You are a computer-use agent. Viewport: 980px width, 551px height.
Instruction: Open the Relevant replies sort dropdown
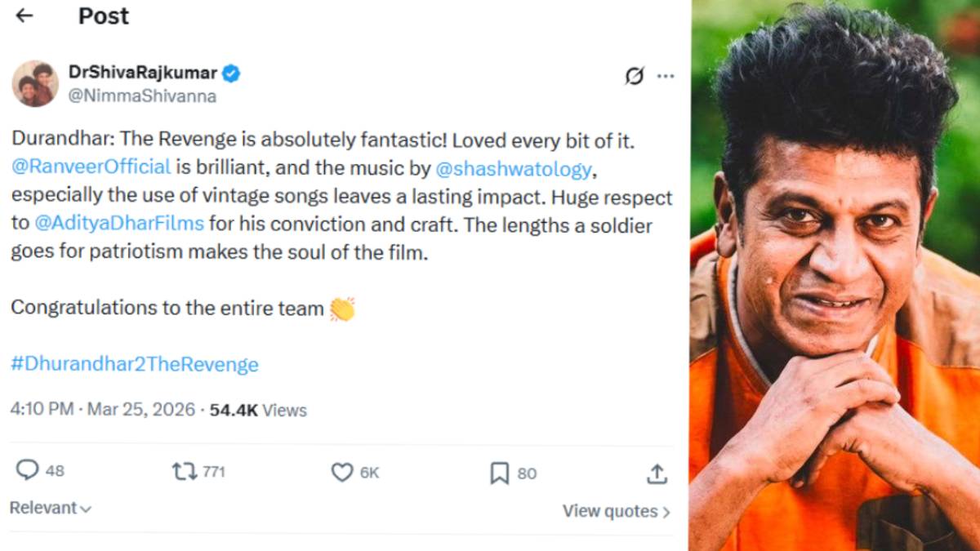[47, 508]
